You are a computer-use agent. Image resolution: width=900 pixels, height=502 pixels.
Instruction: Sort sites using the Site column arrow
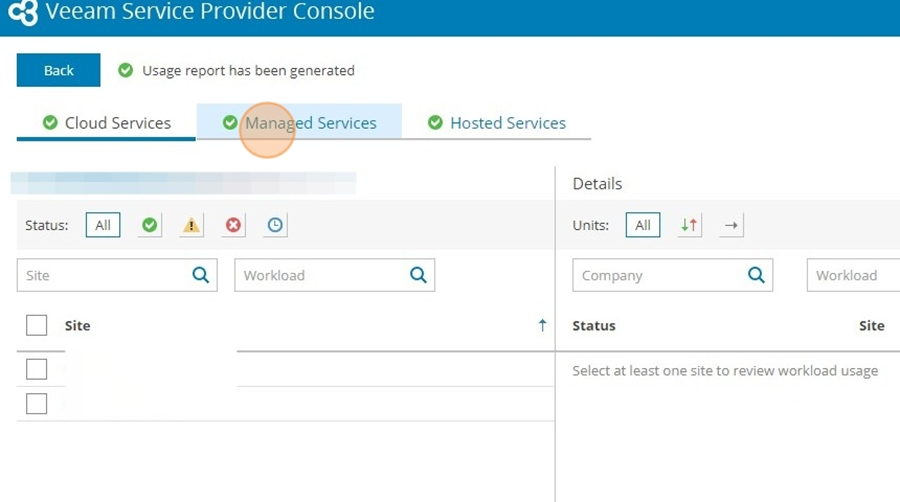click(x=542, y=325)
